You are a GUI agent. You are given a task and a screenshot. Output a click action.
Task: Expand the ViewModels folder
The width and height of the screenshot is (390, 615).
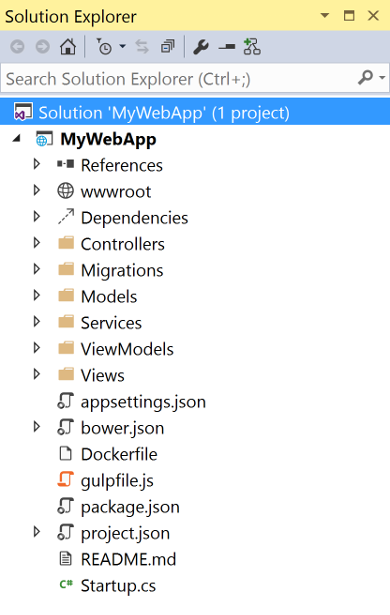tap(37, 348)
